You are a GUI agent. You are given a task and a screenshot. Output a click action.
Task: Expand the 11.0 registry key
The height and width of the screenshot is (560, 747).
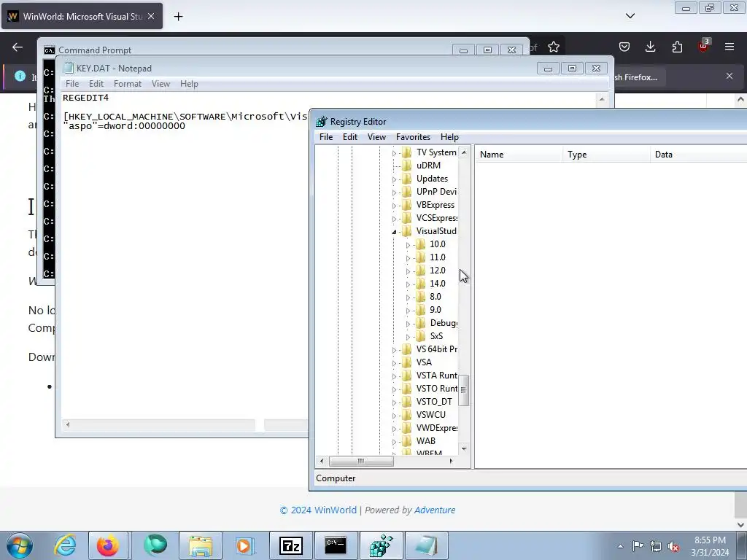click(408, 258)
